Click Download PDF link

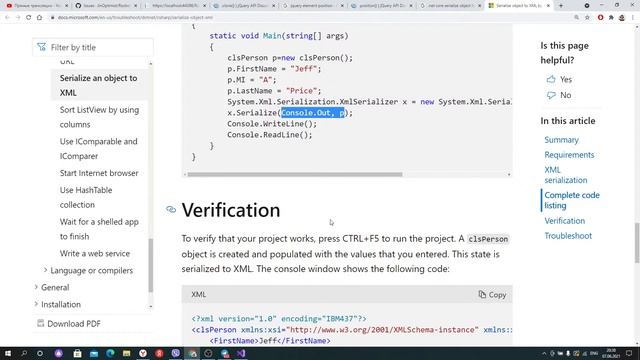click(x=74, y=324)
